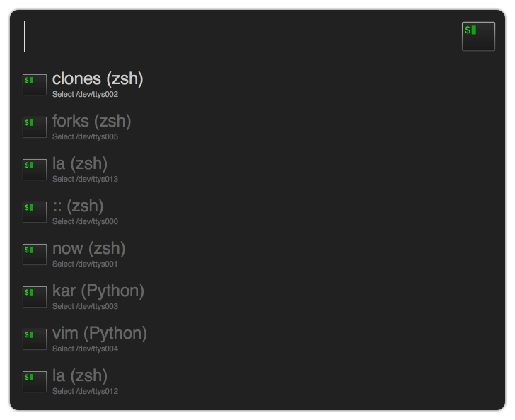
Task: Select the forks (zsh) result title
Action: pos(92,121)
